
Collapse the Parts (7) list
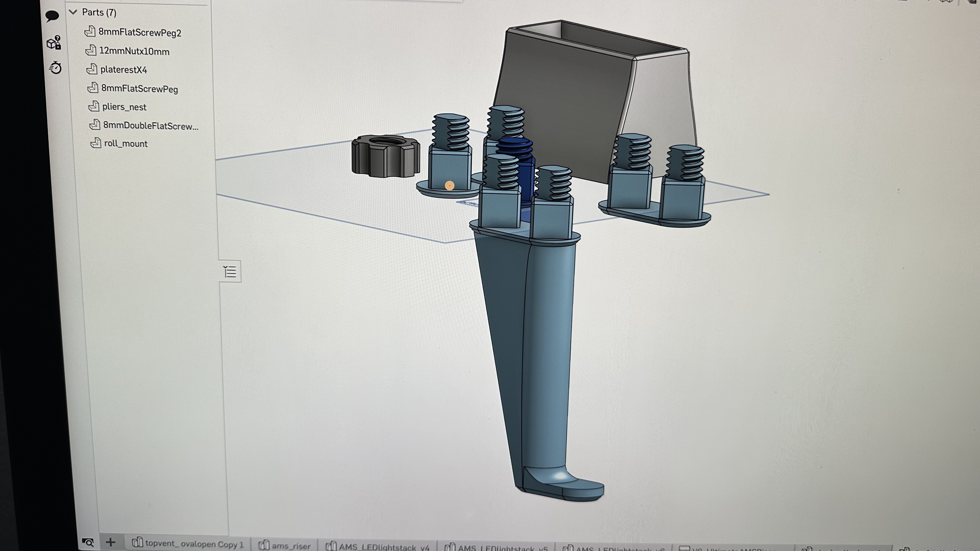pyautogui.click(x=73, y=12)
